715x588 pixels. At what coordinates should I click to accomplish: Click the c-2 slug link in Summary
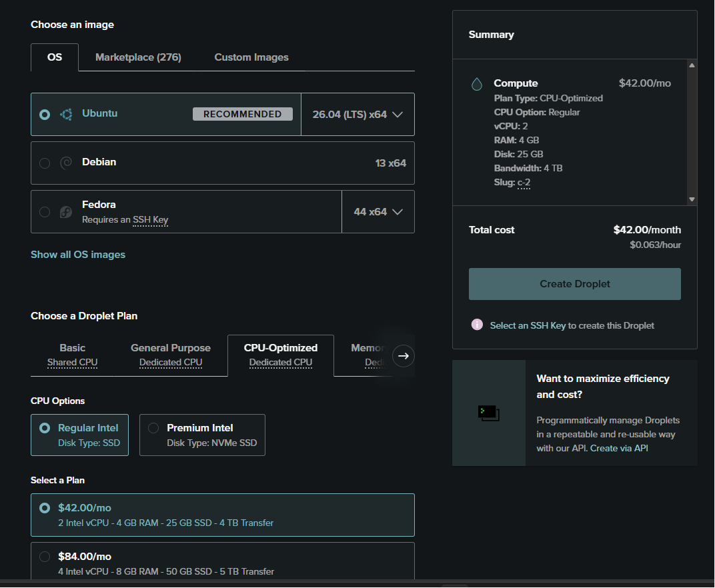click(x=524, y=182)
